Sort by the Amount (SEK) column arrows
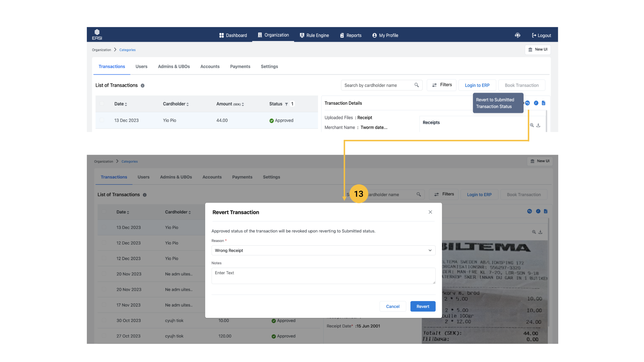The height and width of the screenshot is (362, 644). [x=243, y=104]
